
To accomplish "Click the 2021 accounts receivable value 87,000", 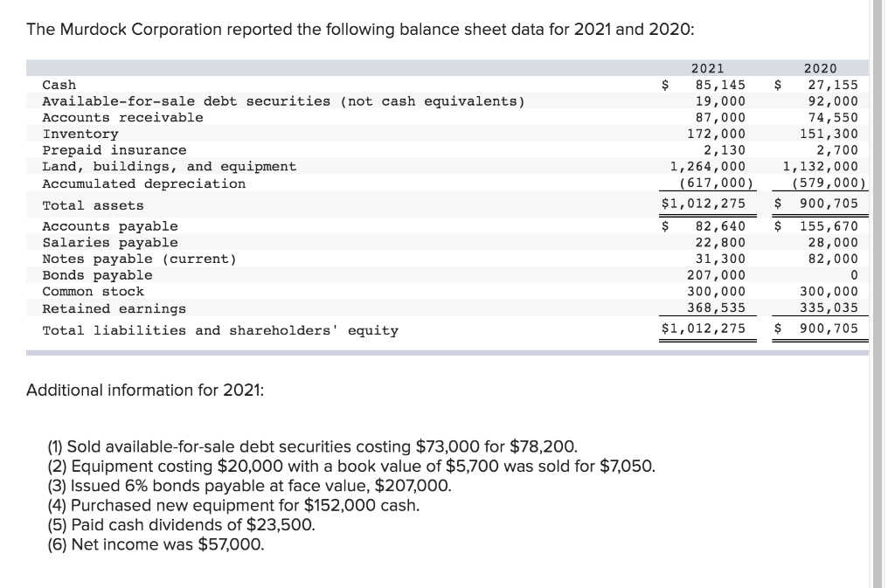I will tap(720, 117).
